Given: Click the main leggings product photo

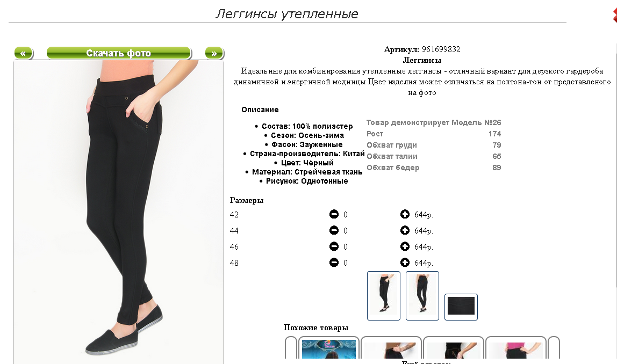Looking at the screenshot, I should click(x=118, y=212).
